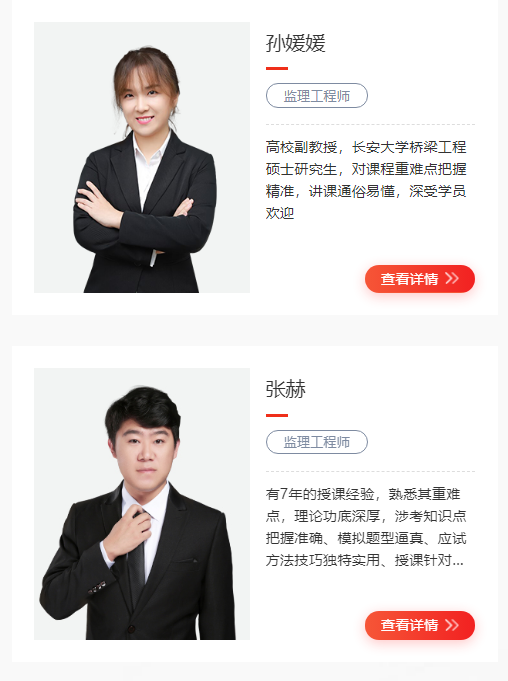The image size is (508, 681).
Task: Open 张赫's 查看详情 details button
Action: (x=420, y=625)
